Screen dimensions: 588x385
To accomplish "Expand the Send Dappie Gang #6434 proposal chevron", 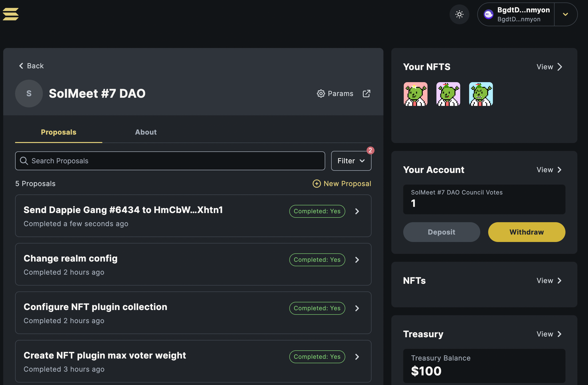I will [x=357, y=211].
